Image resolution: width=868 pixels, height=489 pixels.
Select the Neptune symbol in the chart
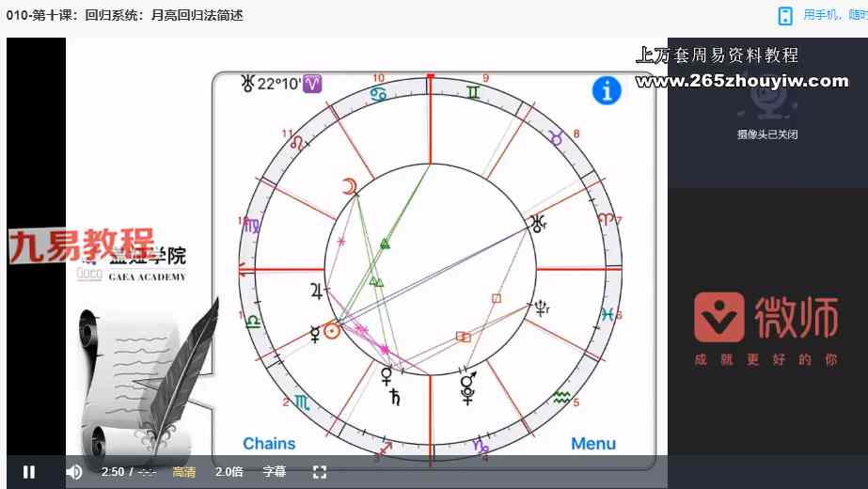click(543, 307)
